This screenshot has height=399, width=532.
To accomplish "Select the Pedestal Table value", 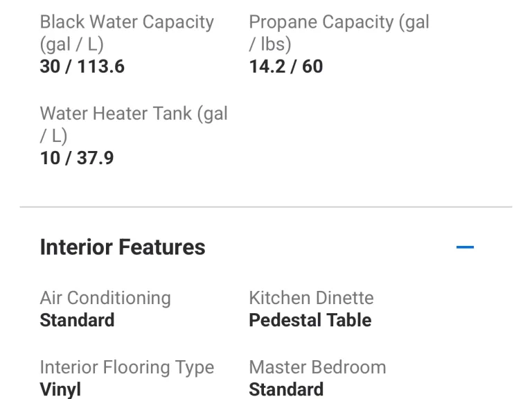I will [310, 320].
